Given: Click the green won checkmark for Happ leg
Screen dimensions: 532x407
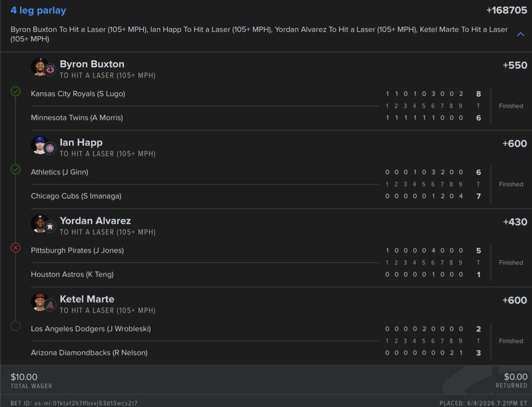Looking at the screenshot, I should (16, 169).
